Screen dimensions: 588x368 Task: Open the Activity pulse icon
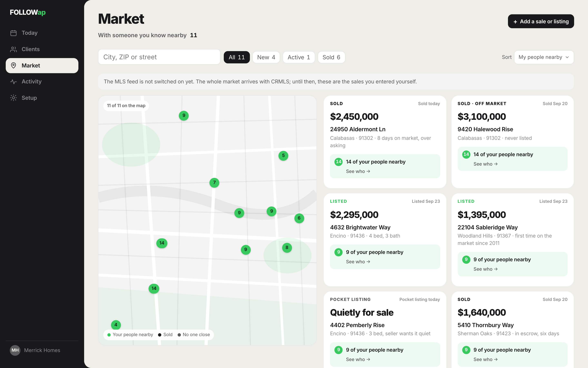[14, 82]
